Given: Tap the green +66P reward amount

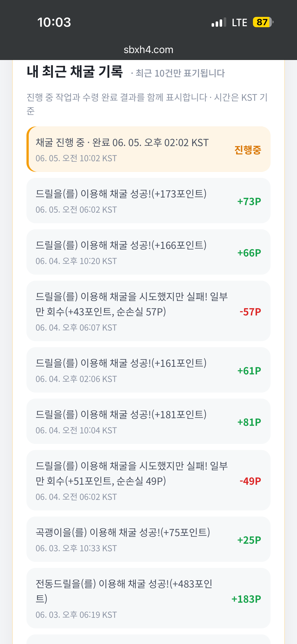Looking at the screenshot, I should (249, 253).
